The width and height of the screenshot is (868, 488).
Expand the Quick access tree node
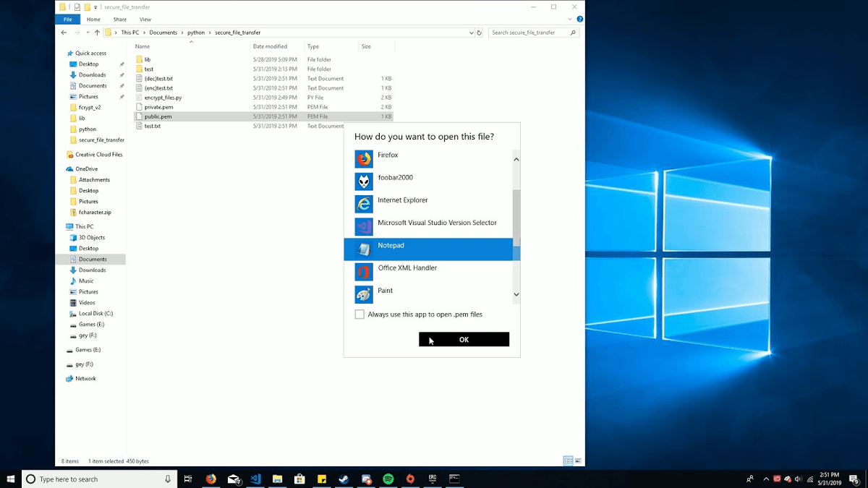(62, 53)
